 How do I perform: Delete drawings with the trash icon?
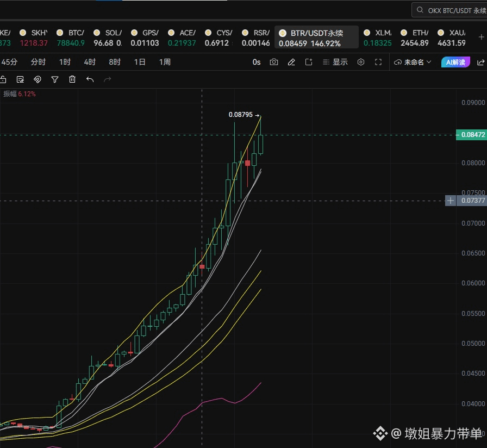72,79
